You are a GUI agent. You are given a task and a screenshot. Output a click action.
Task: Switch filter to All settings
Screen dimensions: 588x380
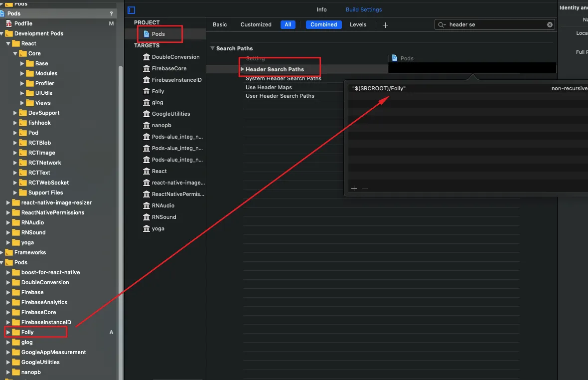[288, 25]
